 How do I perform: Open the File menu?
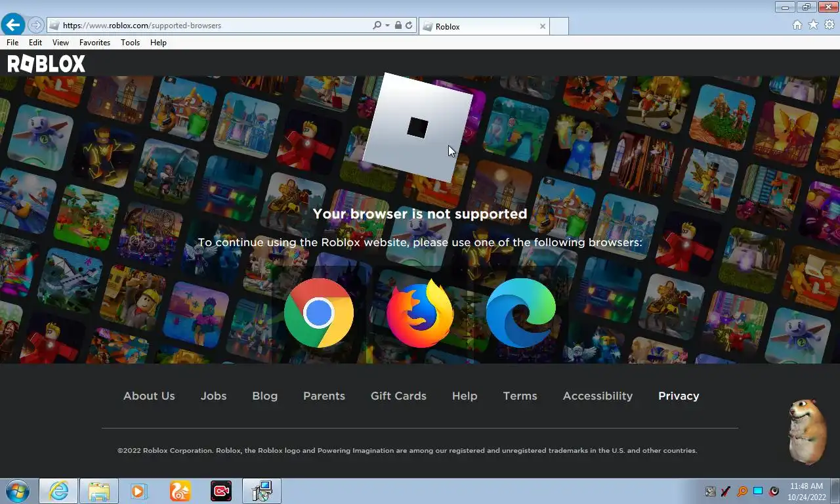[12, 43]
